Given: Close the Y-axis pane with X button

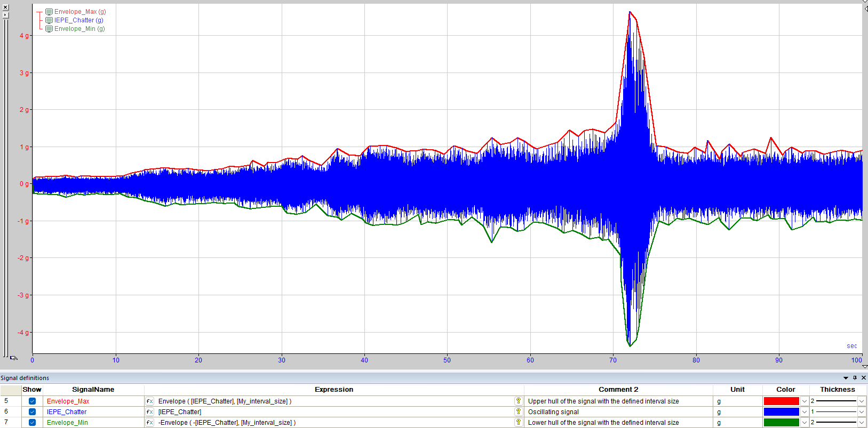Looking at the screenshot, I should 5,7.
